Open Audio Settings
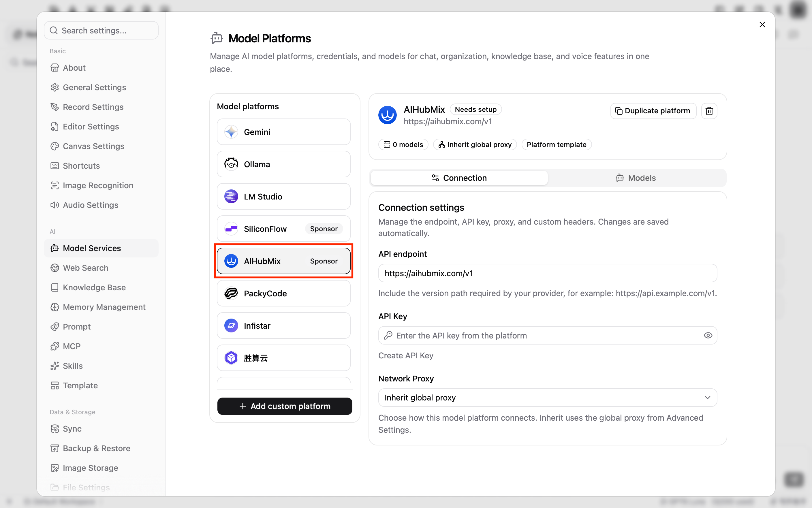The height and width of the screenshot is (508, 812). tap(101, 205)
